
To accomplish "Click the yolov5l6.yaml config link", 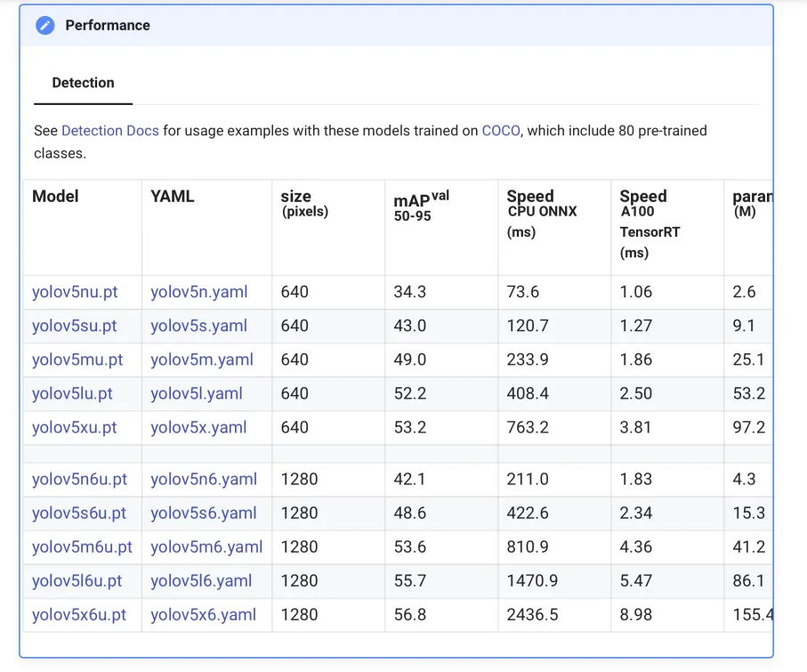I will (x=201, y=580).
